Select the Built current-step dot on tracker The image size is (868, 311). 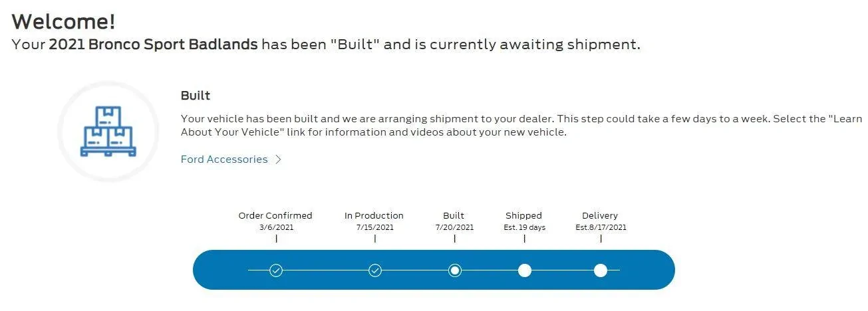tap(455, 270)
